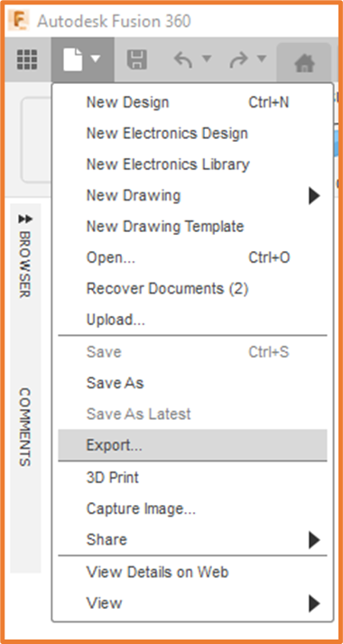Click the Undo arrow icon
The image size is (343, 644).
[183, 60]
